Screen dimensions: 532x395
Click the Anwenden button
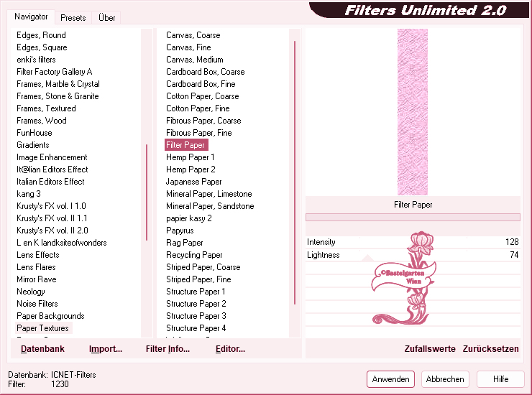click(x=390, y=379)
